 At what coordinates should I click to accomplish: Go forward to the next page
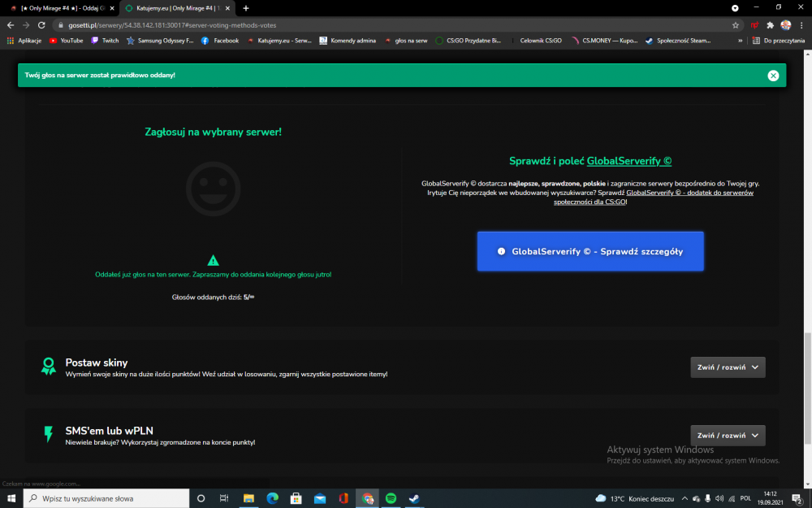click(x=26, y=25)
